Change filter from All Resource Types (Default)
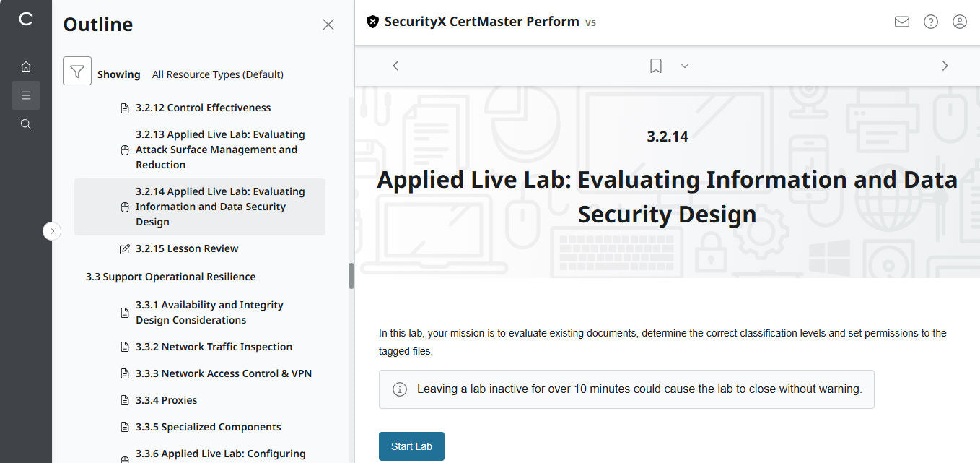 pos(218,74)
